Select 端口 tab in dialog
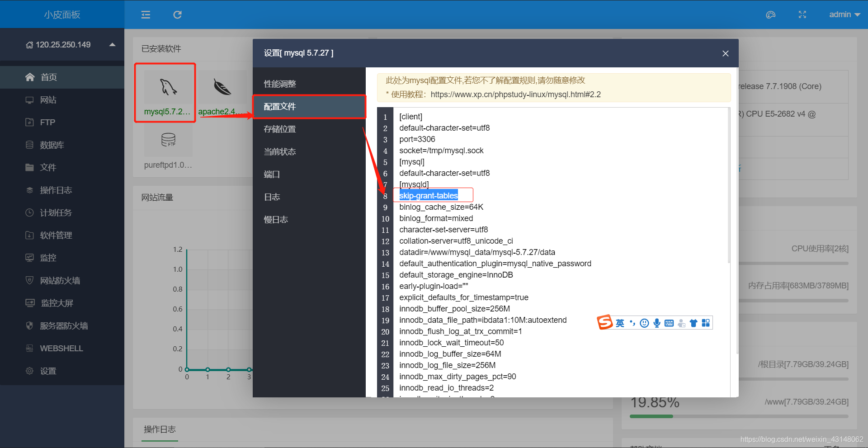The width and height of the screenshot is (868, 448). click(309, 174)
